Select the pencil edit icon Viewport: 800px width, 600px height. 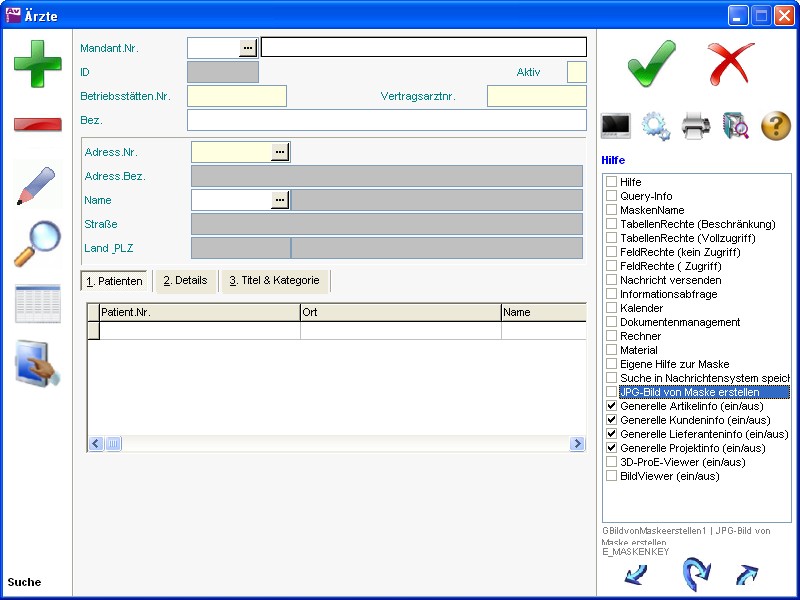pyautogui.click(x=38, y=186)
